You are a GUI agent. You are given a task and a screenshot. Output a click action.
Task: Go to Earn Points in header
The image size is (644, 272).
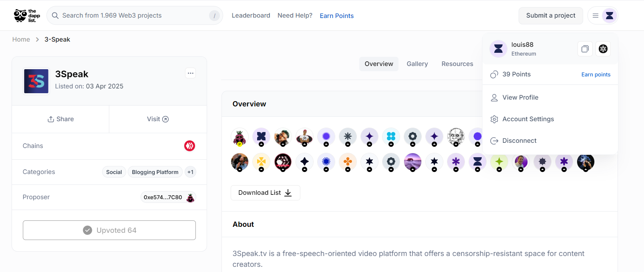point(336,16)
